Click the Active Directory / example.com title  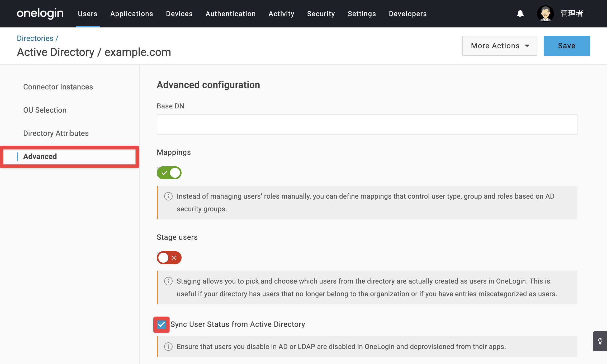[94, 52]
